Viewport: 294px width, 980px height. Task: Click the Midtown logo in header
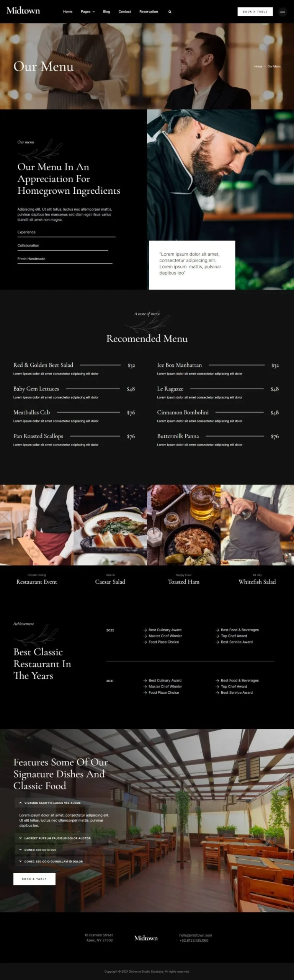tap(23, 11)
